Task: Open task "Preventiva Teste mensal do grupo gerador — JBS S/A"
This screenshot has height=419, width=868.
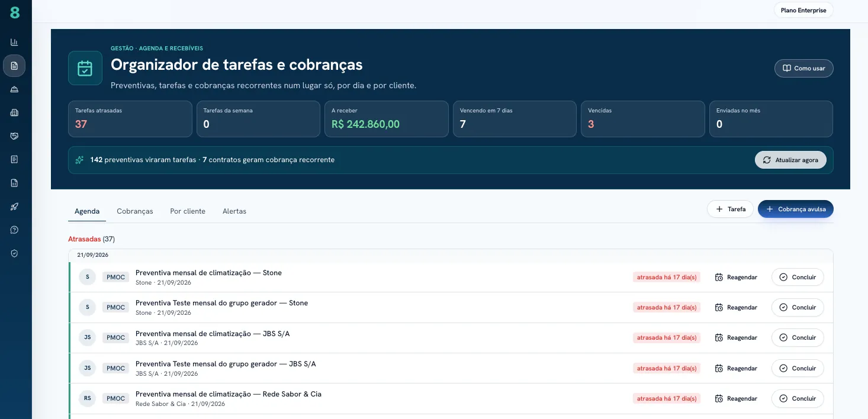Action: pos(226,364)
